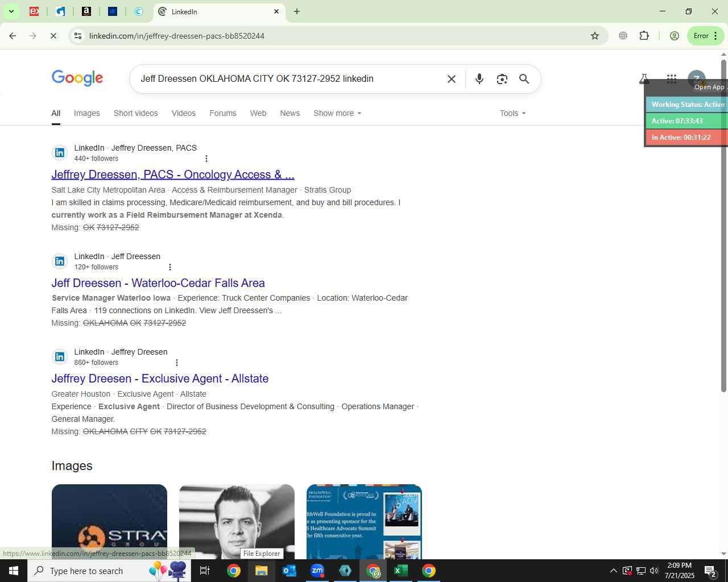This screenshot has height=582, width=728.
Task: Bookmark this page with the star
Action: [x=595, y=36]
